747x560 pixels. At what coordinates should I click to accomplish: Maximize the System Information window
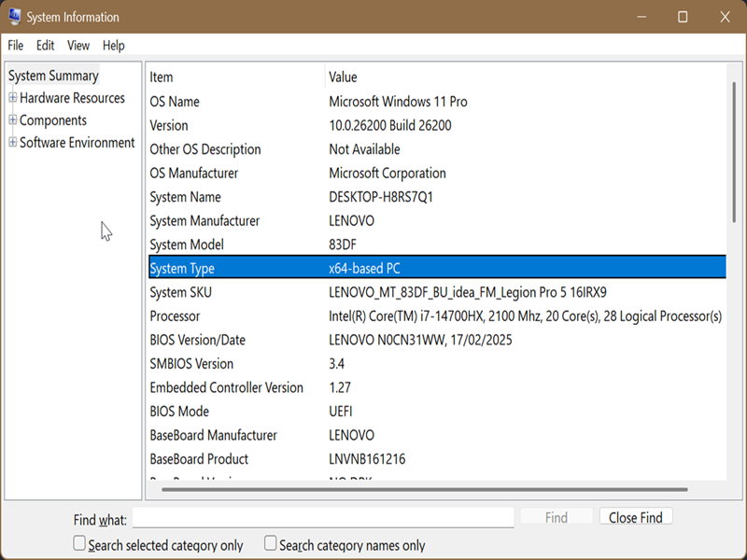(x=683, y=17)
